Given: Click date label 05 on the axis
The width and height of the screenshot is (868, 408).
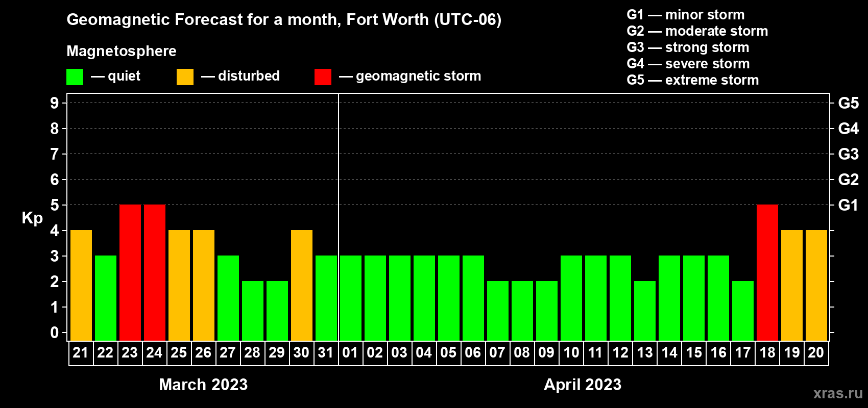Looking at the screenshot, I should 448,352.
